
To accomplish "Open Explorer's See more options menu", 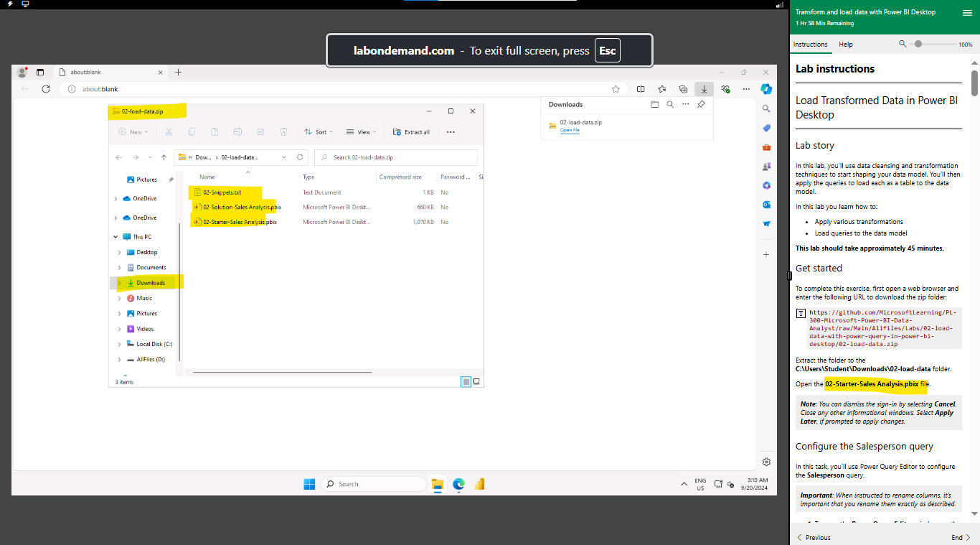I will [x=451, y=132].
